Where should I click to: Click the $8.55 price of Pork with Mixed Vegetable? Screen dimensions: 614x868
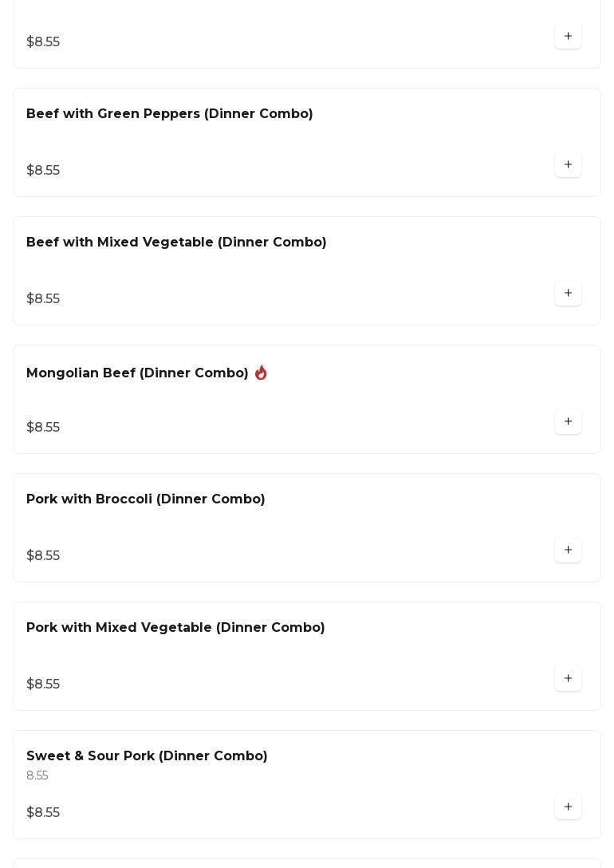43,685
